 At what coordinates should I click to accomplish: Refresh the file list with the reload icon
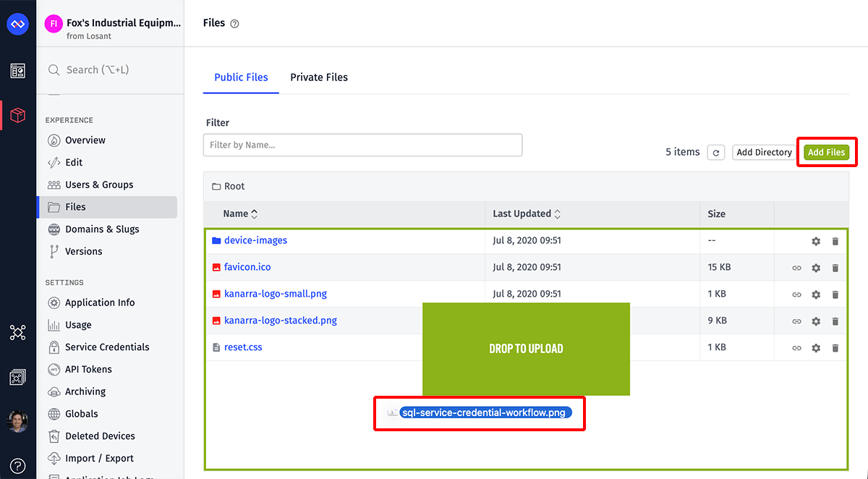(715, 152)
